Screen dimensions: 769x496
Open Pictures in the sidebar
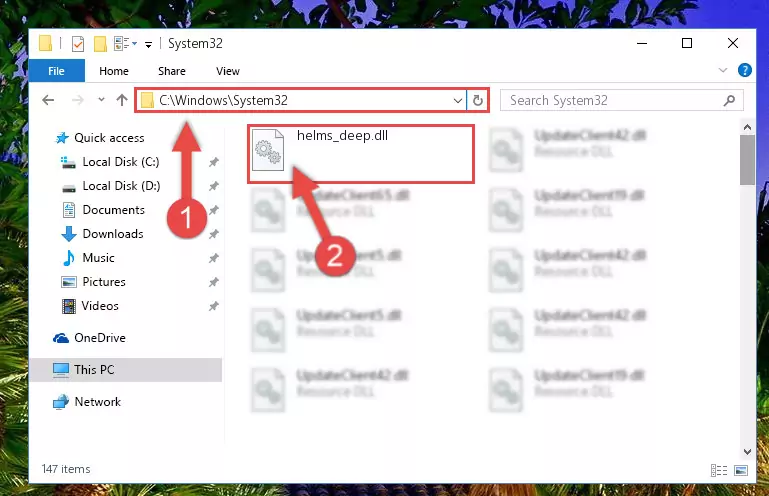point(103,282)
